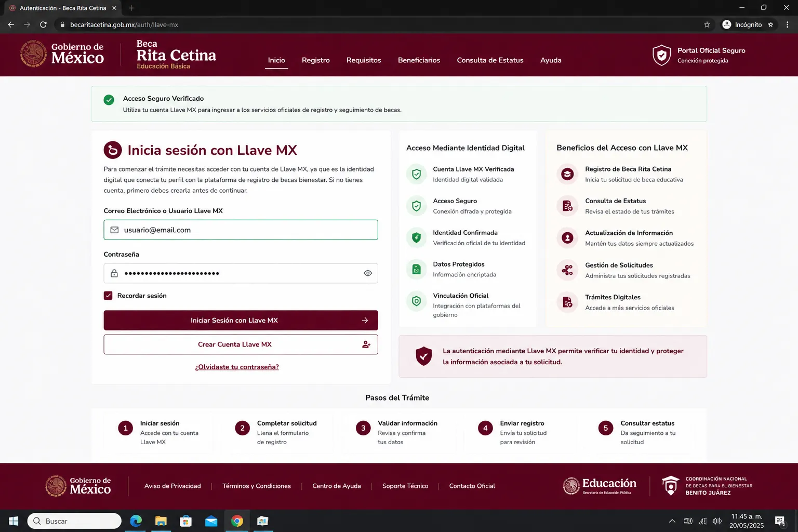
Task: Click the green Acceso Seguro Verificado check icon
Action: pyautogui.click(x=109, y=100)
